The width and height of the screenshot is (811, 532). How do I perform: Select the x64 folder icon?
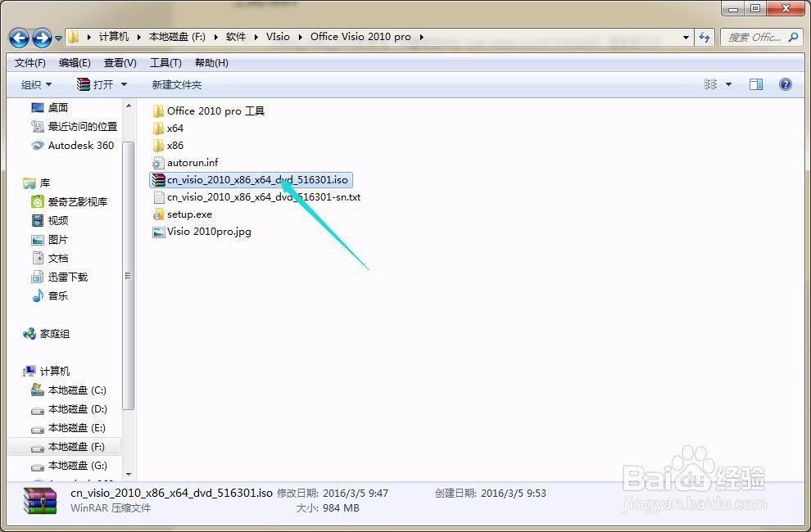coord(158,128)
